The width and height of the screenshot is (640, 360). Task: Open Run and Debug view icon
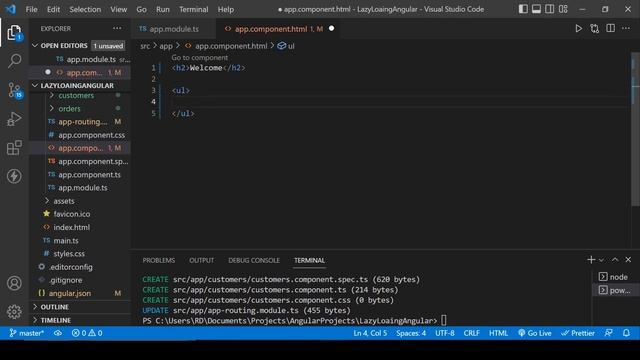point(14,119)
